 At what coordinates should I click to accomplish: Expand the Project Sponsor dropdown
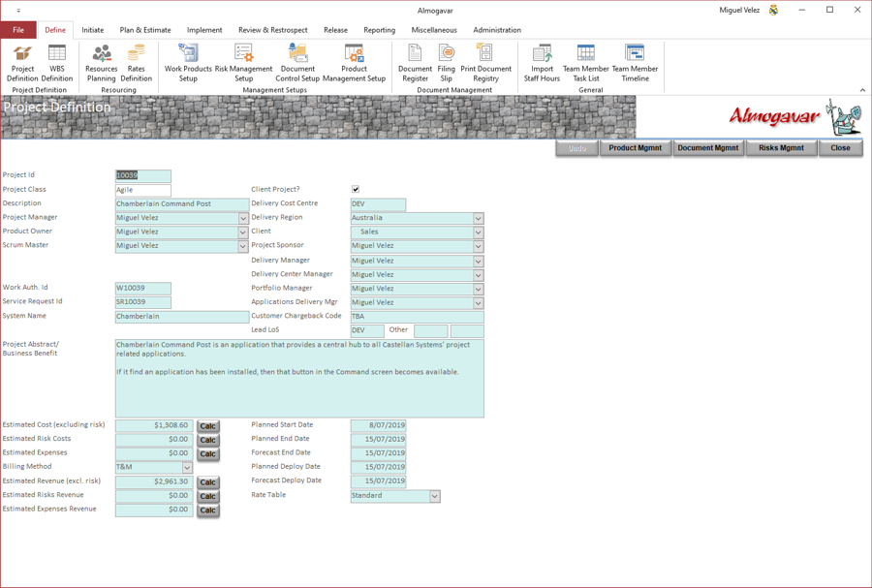(x=479, y=246)
